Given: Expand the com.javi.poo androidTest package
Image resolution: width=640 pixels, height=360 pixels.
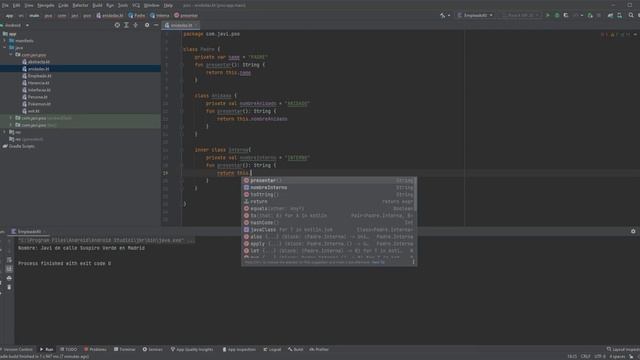Looking at the screenshot, I should 11,118.
